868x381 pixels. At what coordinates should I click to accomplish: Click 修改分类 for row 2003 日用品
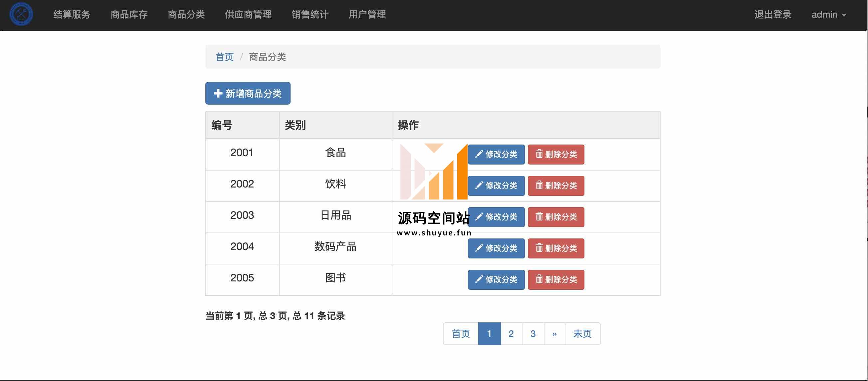pyautogui.click(x=496, y=217)
